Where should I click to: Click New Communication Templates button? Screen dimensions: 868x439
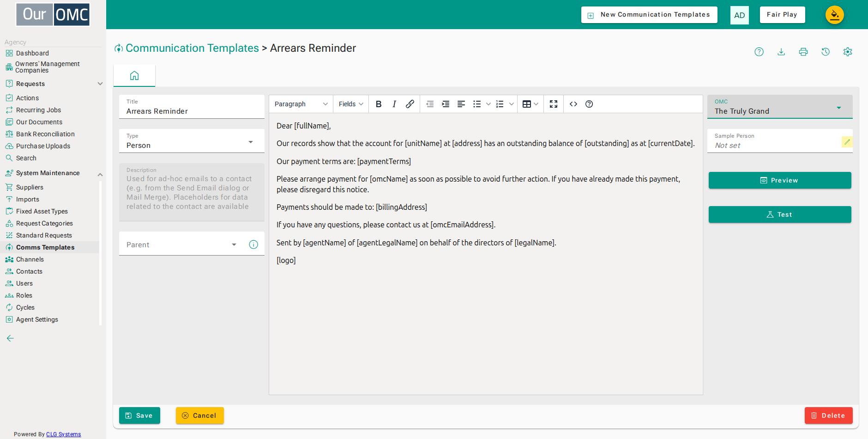tap(649, 15)
